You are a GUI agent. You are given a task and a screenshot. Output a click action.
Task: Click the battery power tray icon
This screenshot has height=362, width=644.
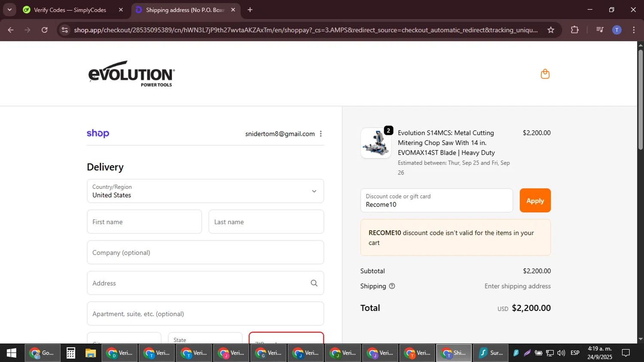pyautogui.click(x=538, y=353)
